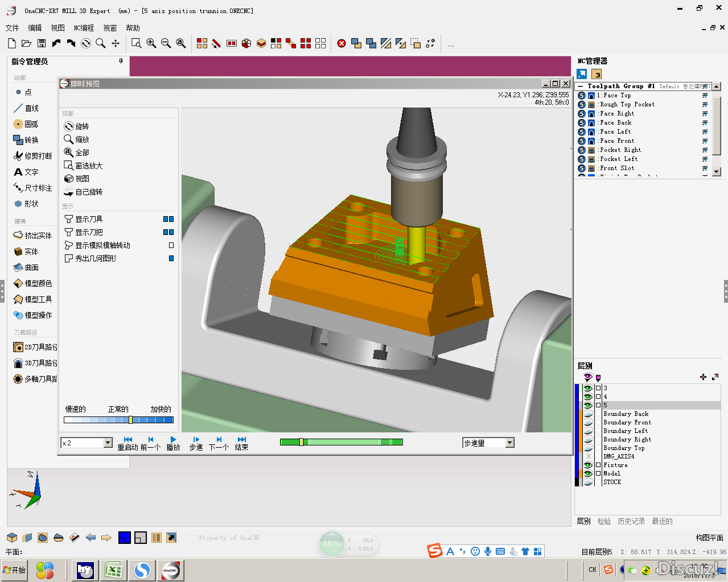This screenshot has height=582, width=728.
Task: Select the 文字 text tool
Action: (26, 171)
